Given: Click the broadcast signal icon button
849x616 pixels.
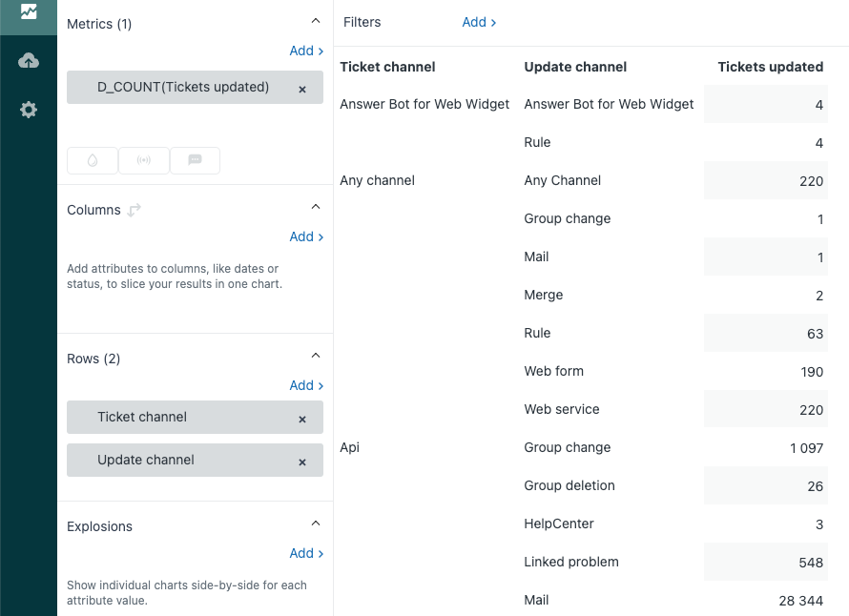Looking at the screenshot, I should click(x=144, y=160).
